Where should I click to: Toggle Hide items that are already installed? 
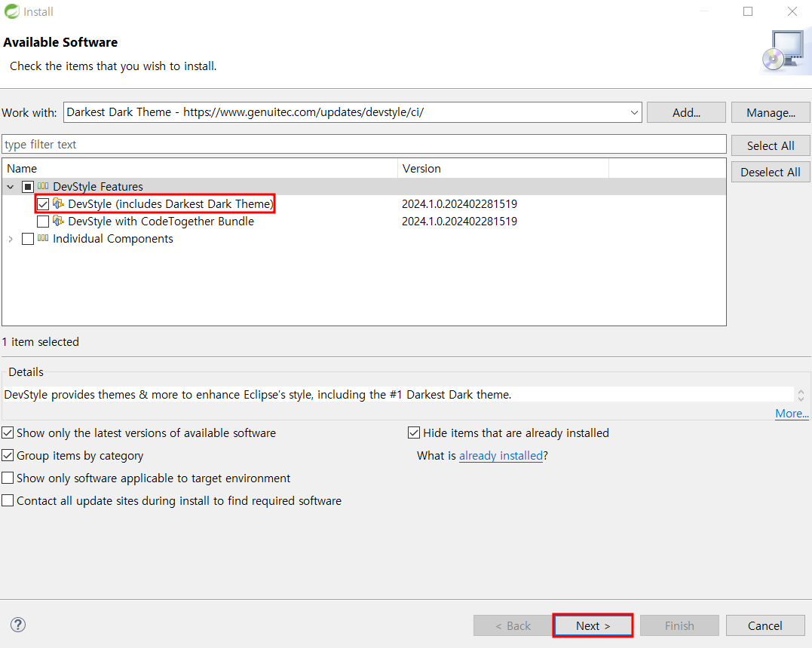point(414,433)
